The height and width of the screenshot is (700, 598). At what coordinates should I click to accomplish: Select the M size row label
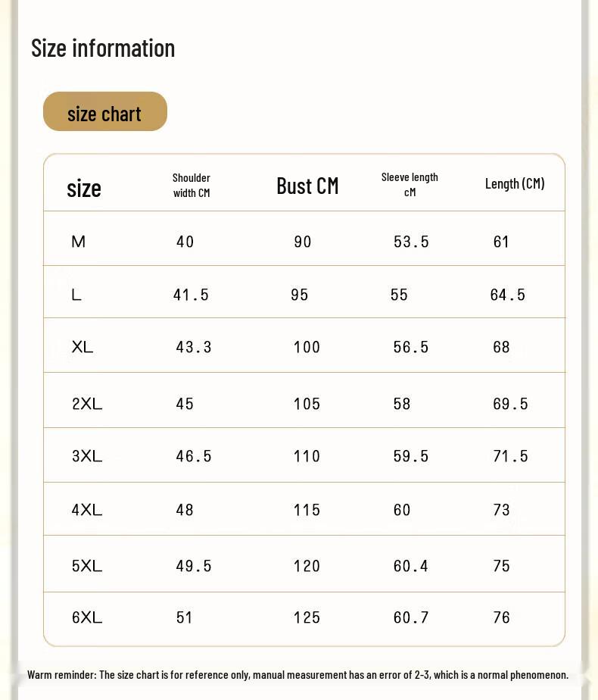click(79, 242)
